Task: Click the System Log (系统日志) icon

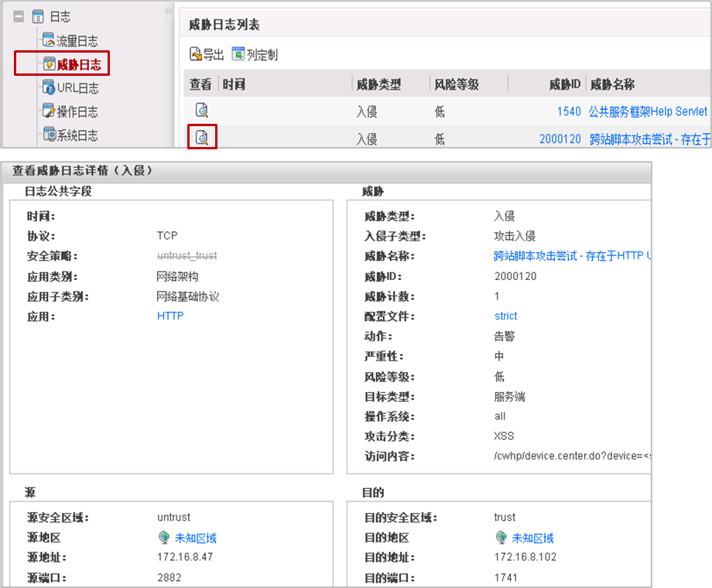Action: [50, 135]
